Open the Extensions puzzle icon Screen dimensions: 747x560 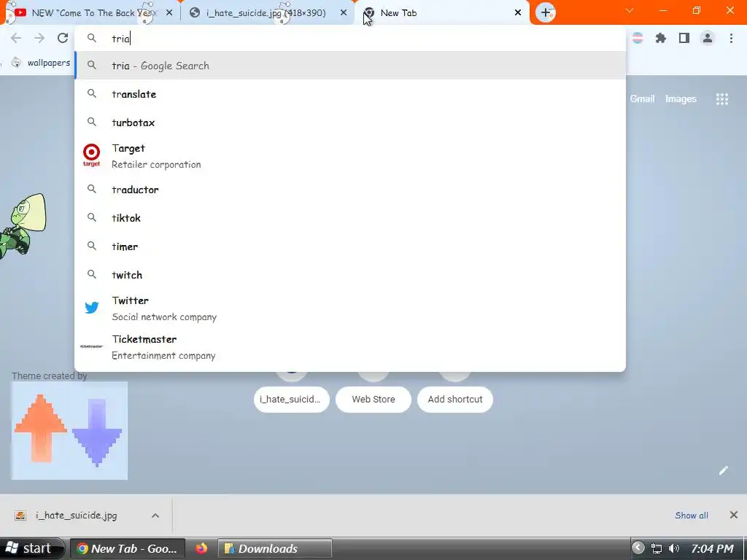point(660,38)
